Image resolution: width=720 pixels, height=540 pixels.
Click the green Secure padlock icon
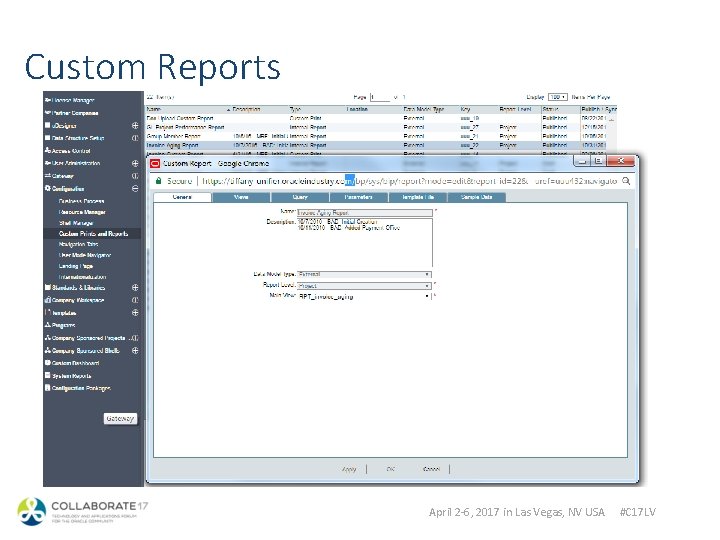tap(158, 181)
